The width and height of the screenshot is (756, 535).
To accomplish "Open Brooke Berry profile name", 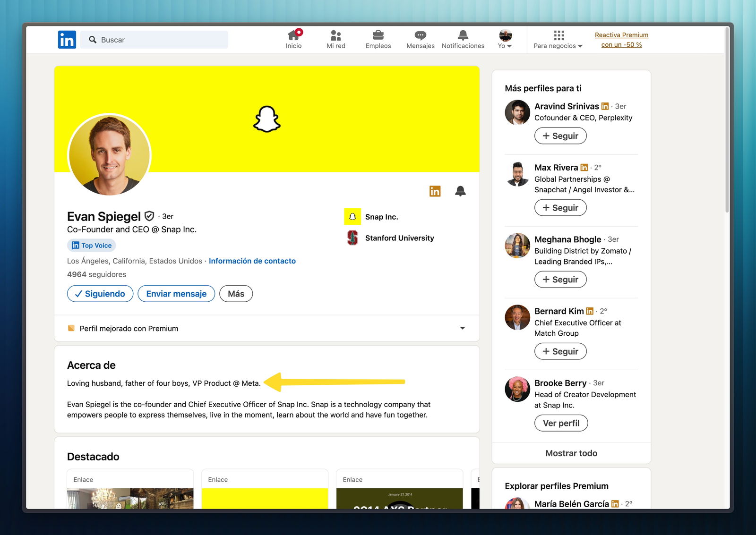I will 560,383.
